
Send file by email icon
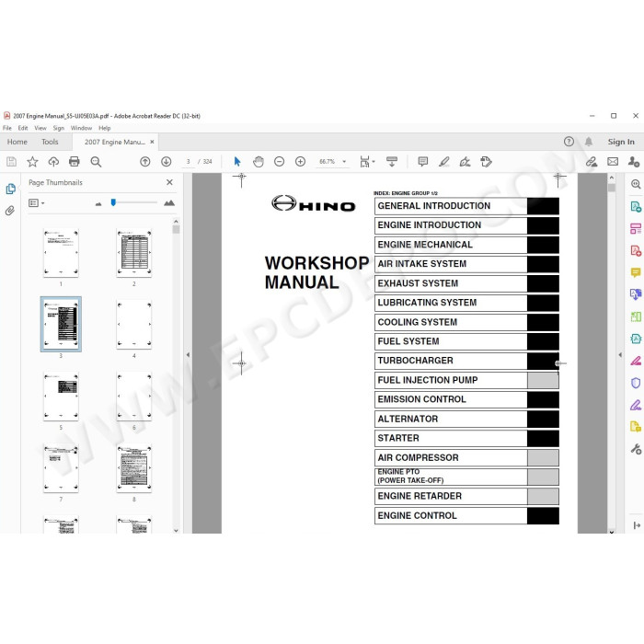point(613,162)
